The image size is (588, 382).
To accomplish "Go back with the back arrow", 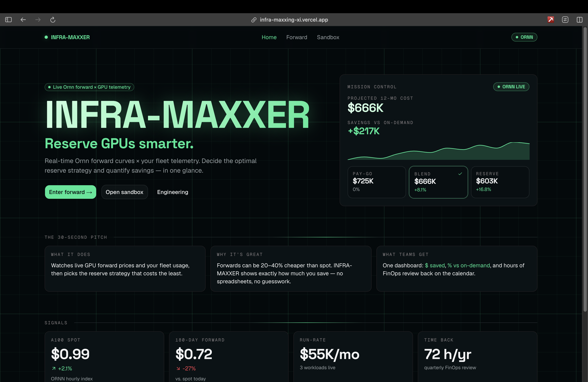I will pyautogui.click(x=23, y=20).
